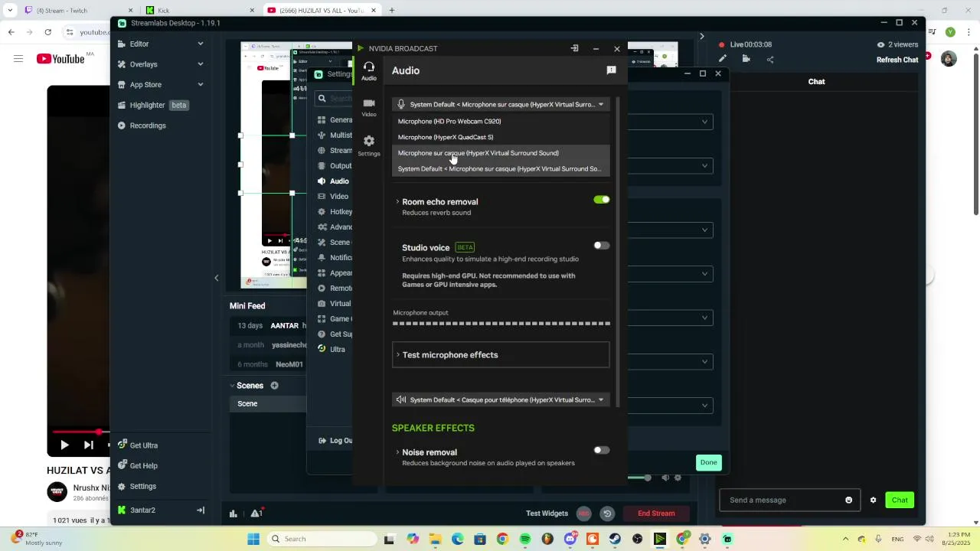
Task: Click the taskbar Search box
Action: tap(321, 540)
